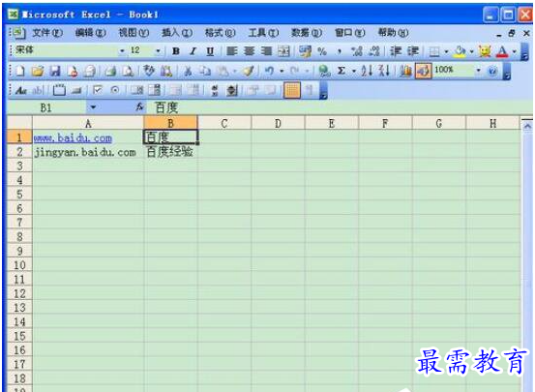This screenshot has height=392, width=535.
Task: Expand the fill color dropdown arrow
Action: click(x=471, y=51)
